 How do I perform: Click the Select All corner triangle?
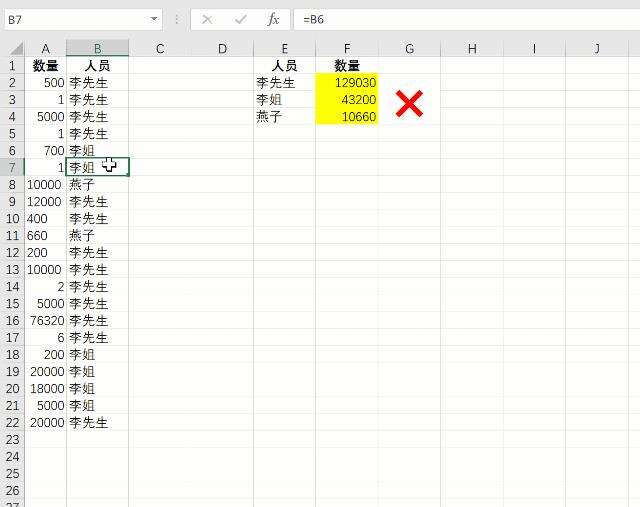tap(16, 49)
